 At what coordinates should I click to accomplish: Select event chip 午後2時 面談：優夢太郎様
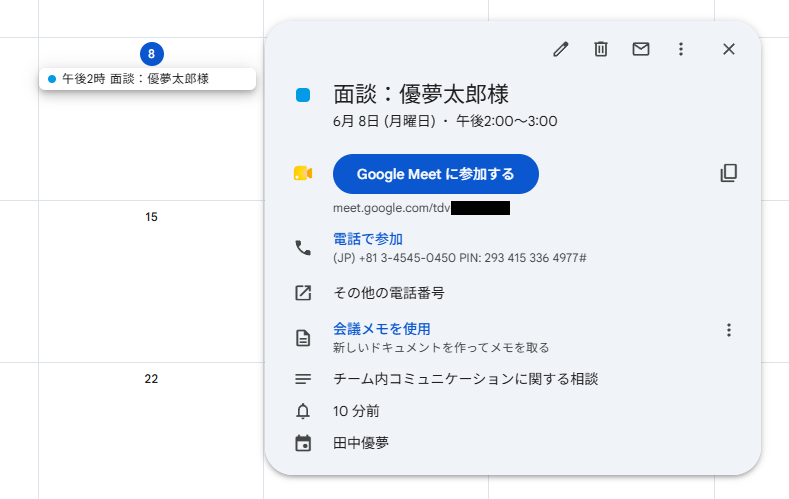pos(147,79)
